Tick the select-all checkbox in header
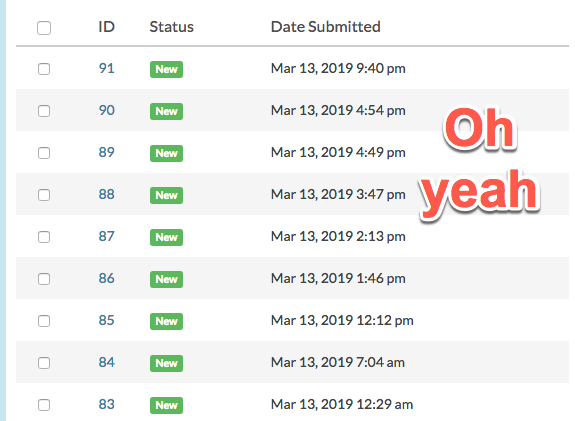This screenshot has width=575, height=421. (x=44, y=28)
